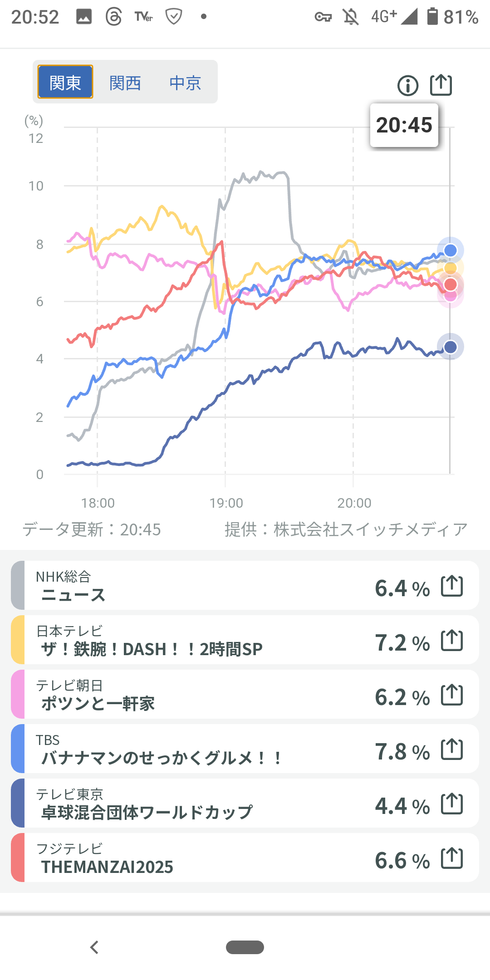
Task: Share the NHK総合 ニュース rating
Action: coord(452,586)
